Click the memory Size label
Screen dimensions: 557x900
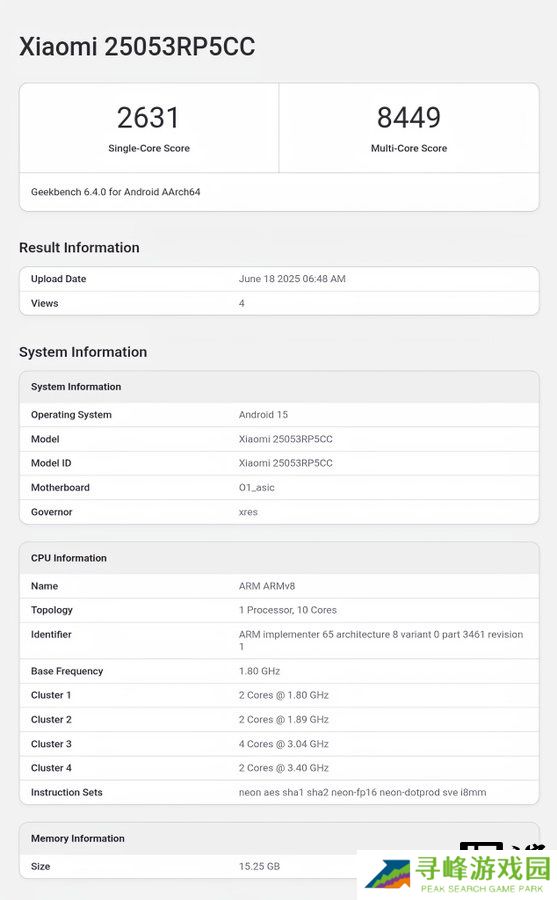[x=40, y=866]
